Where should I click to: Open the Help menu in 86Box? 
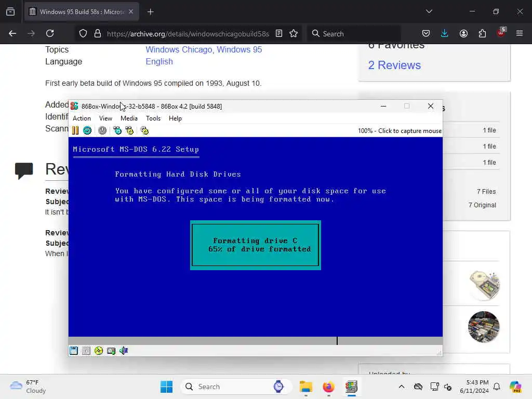click(x=175, y=118)
